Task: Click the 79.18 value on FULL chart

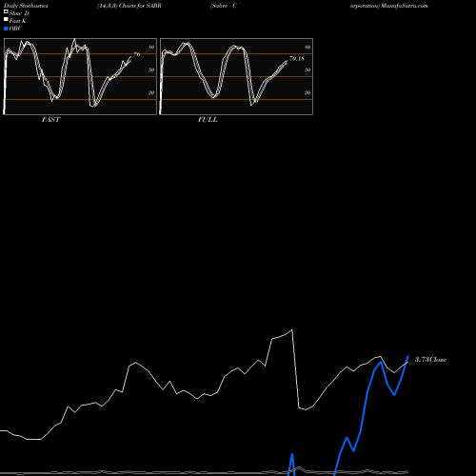Action: (x=297, y=59)
